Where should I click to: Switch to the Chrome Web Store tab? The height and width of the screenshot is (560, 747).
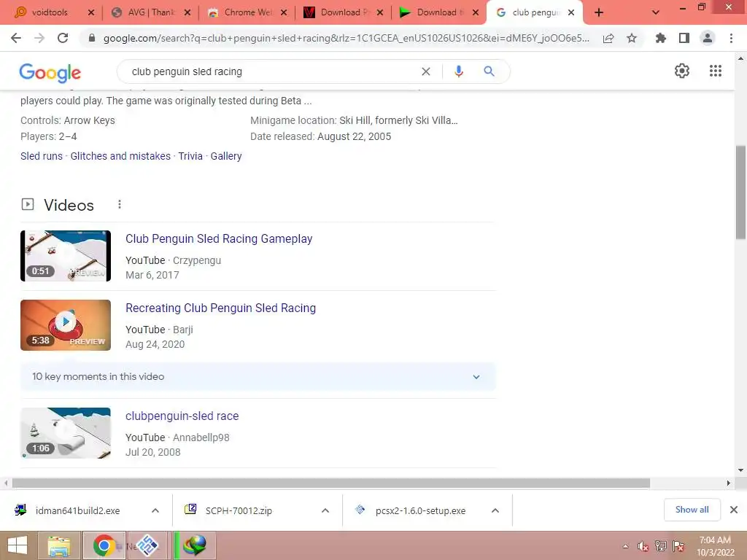[248, 12]
